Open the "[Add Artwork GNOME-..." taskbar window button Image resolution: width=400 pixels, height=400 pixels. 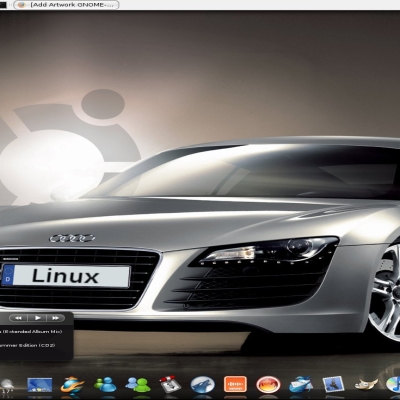67,5
